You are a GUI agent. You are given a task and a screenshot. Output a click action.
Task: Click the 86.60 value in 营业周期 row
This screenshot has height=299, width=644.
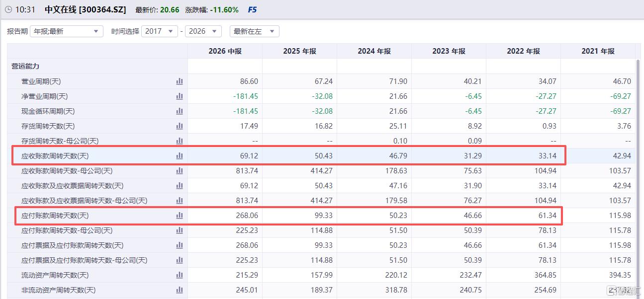click(249, 81)
